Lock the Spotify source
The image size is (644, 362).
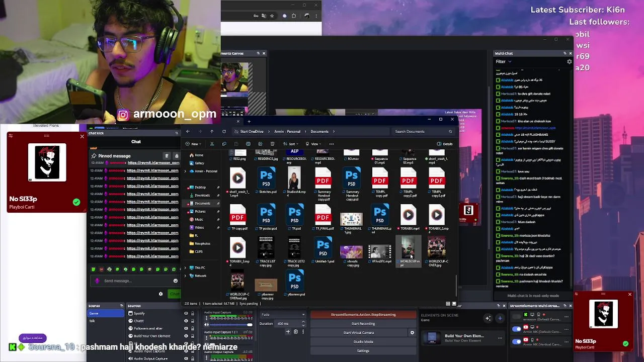[x=192, y=313]
